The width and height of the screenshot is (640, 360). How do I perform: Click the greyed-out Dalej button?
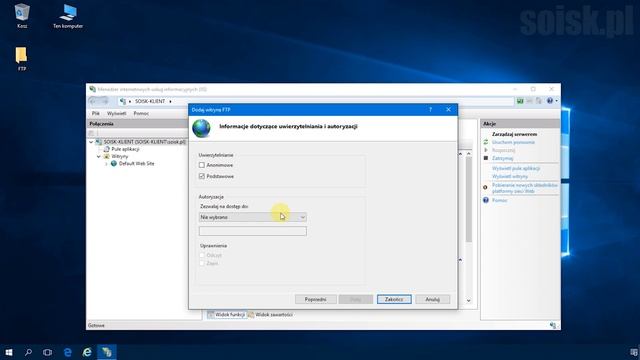356,299
